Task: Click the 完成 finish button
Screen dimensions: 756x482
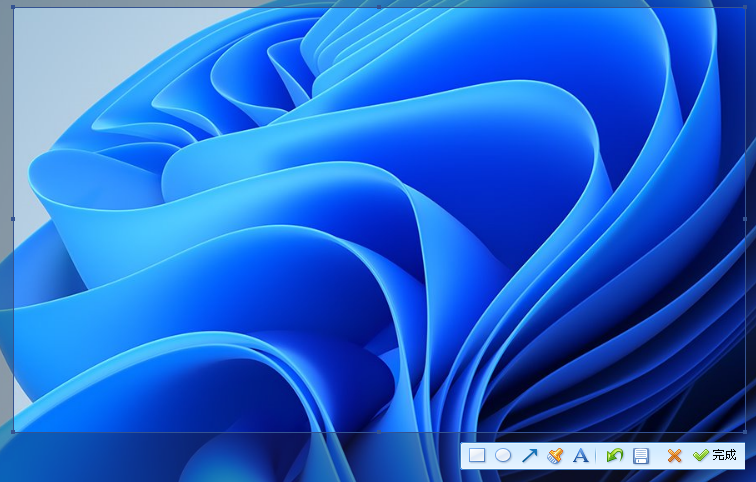Action: [x=715, y=455]
